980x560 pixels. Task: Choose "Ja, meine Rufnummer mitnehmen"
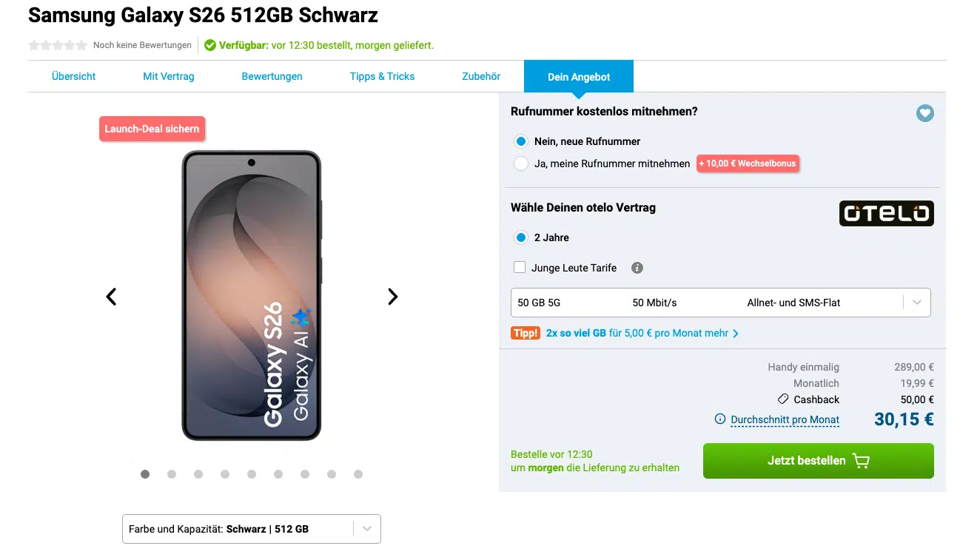point(521,163)
